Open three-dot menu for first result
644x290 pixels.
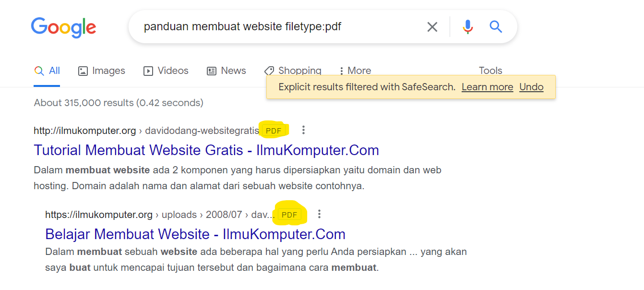[x=303, y=130]
